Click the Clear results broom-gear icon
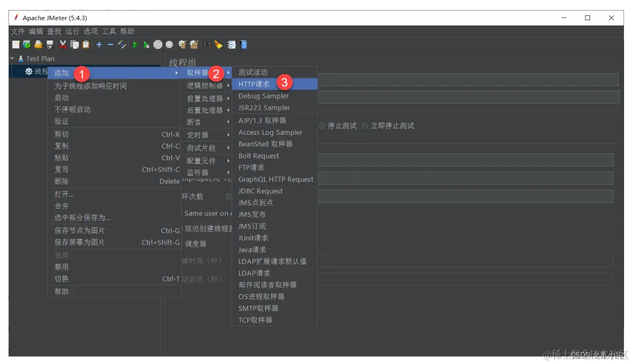Viewport: 632px width, 364px height. (182, 45)
